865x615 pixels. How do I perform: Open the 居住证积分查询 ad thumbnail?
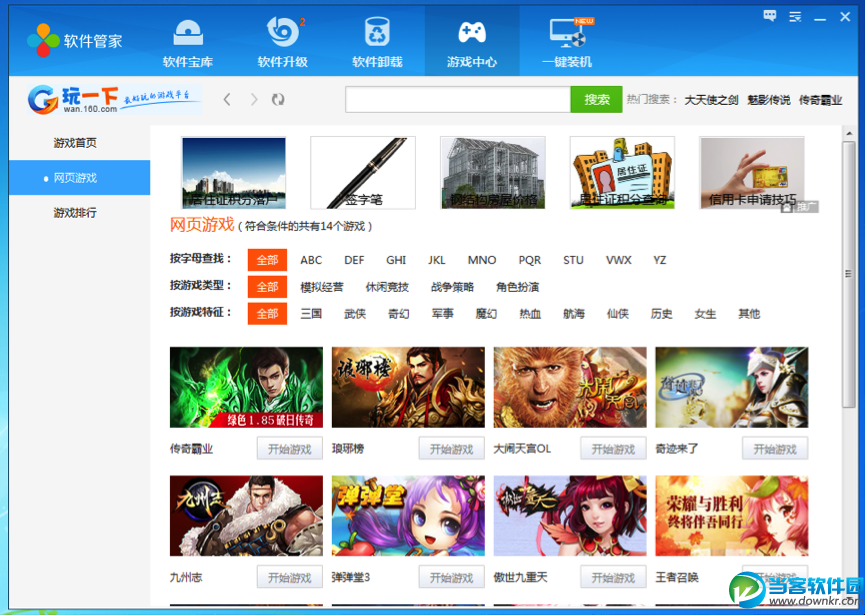coord(622,173)
